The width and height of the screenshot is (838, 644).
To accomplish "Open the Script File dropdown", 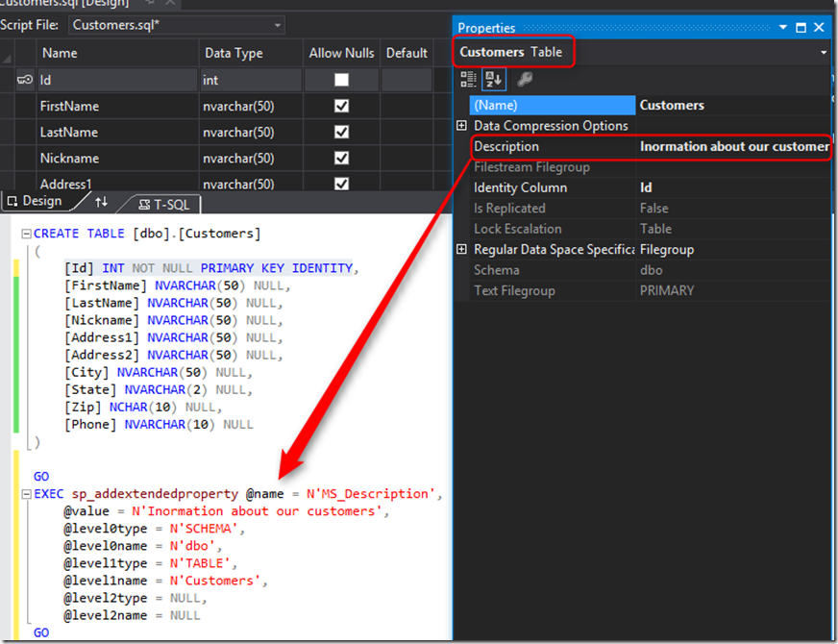I will [x=278, y=25].
